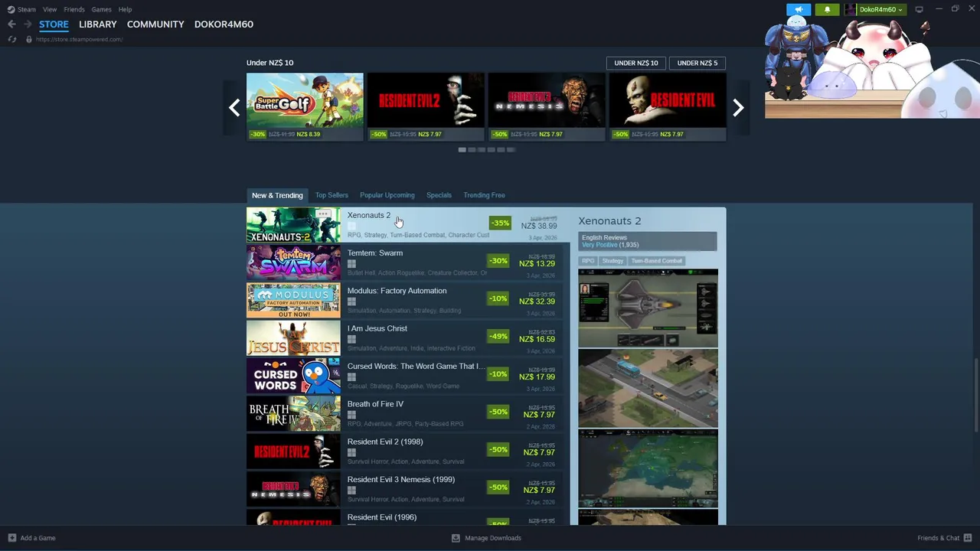Go back with the navigation back arrow
Screen dimensions: 980x551
pos(11,24)
